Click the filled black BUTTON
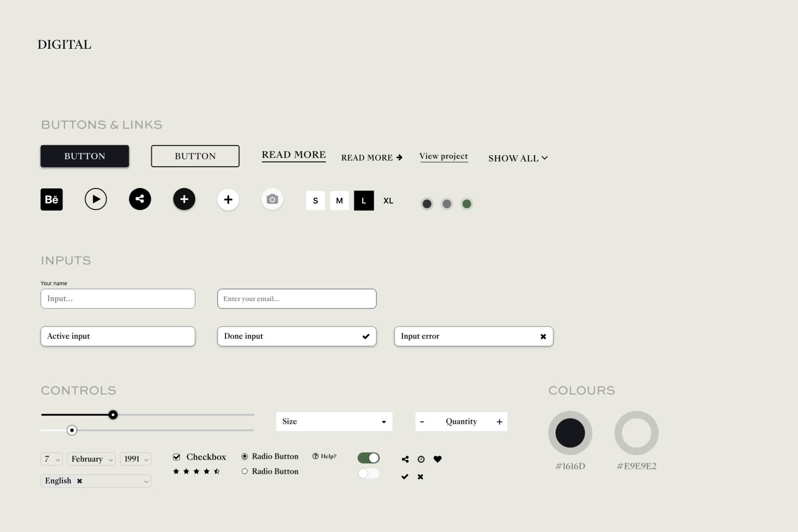This screenshot has height=532, width=798. pos(85,156)
